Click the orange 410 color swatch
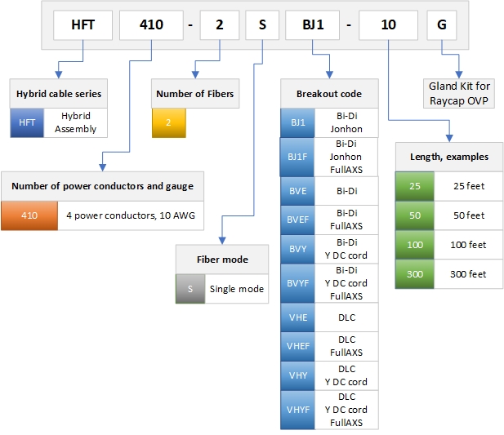 click(29, 215)
